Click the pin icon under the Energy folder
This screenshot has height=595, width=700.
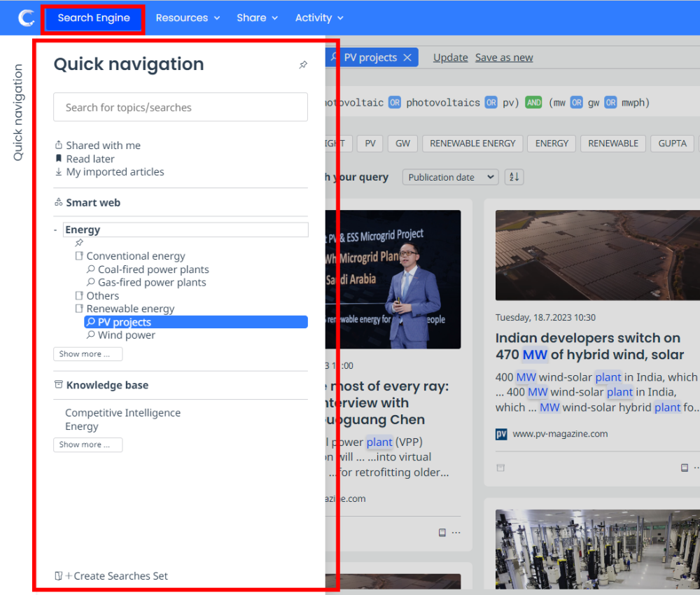pos(78,243)
